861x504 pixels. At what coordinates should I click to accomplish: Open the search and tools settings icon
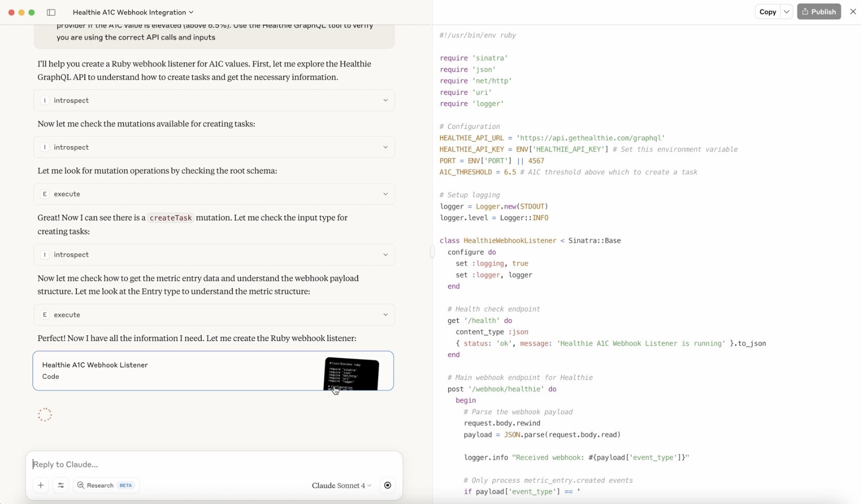61,485
